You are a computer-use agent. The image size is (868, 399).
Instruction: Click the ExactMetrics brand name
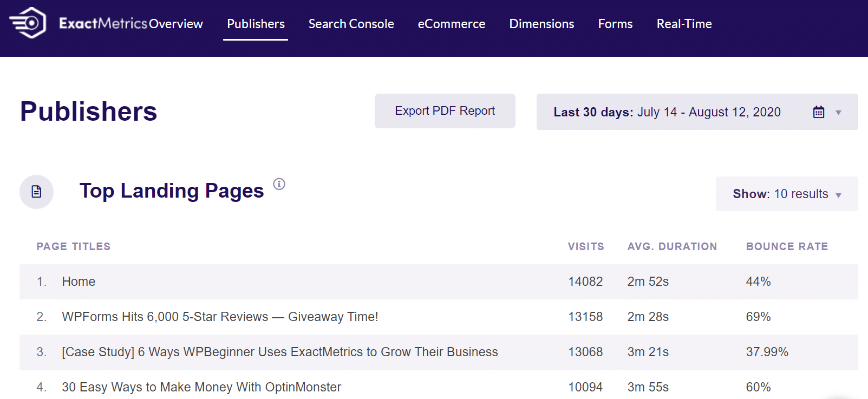pyautogui.click(x=103, y=23)
